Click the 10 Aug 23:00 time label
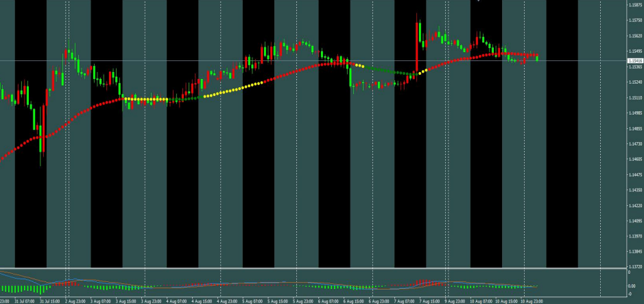The image size is (644, 304). pos(532,301)
